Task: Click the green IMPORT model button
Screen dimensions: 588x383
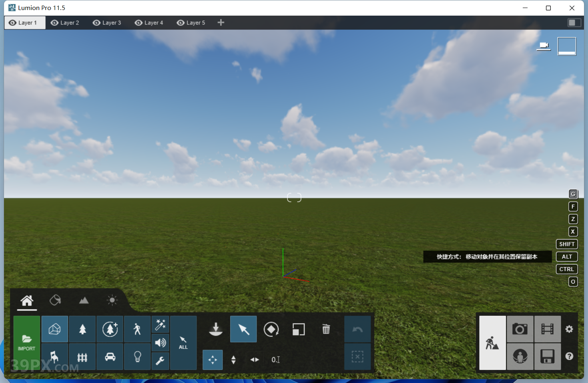Action: tap(26, 343)
